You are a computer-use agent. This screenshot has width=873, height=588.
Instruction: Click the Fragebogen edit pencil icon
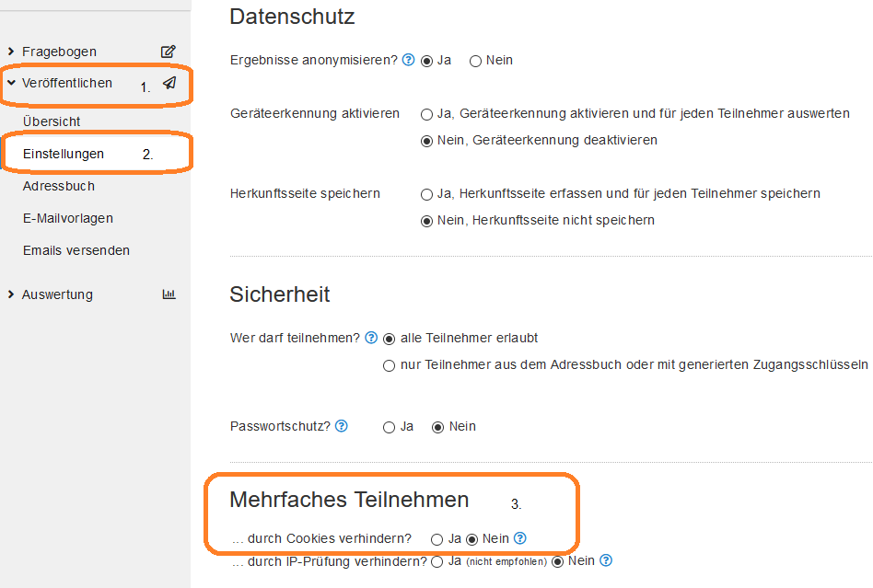click(169, 52)
